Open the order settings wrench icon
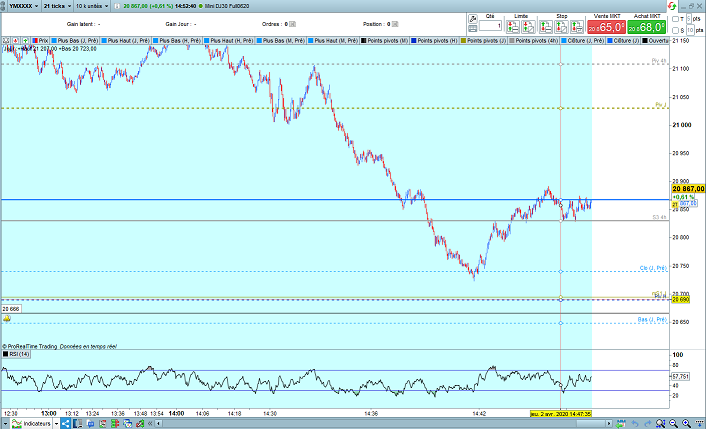Image resolution: width=706 pixels, height=429 pixels. 473,19
